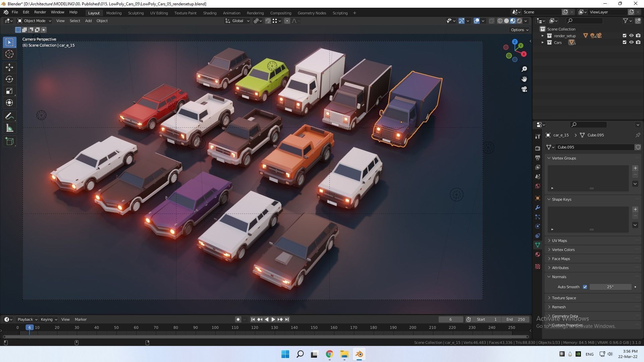The width and height of the screenshot is (644, 362).
Task: Click the pan view hand icon
Action: click(524, 79)
